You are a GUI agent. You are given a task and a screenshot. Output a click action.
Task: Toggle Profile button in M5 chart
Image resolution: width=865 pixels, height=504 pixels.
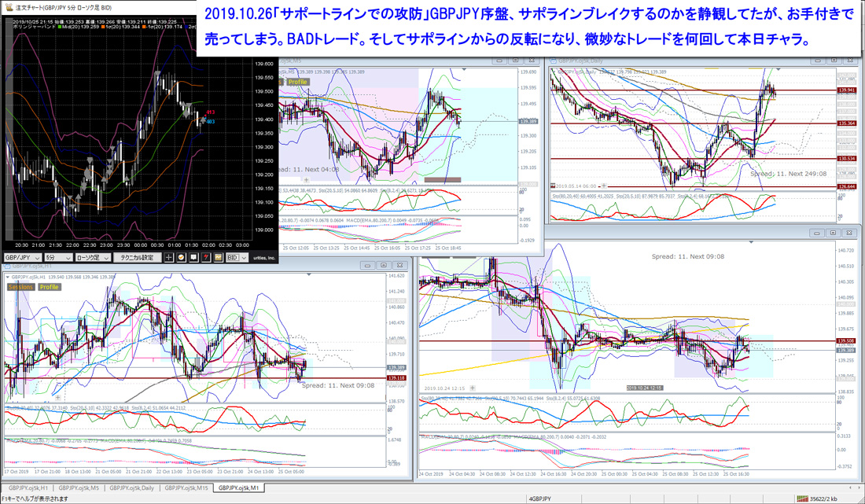[296, 82]
